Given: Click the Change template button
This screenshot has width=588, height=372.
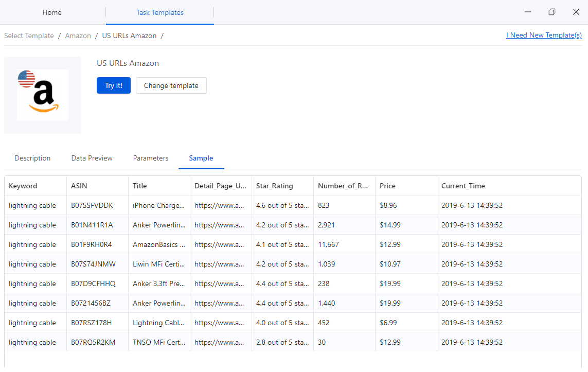Looking at the screenshot, I should tap(171, 85).
